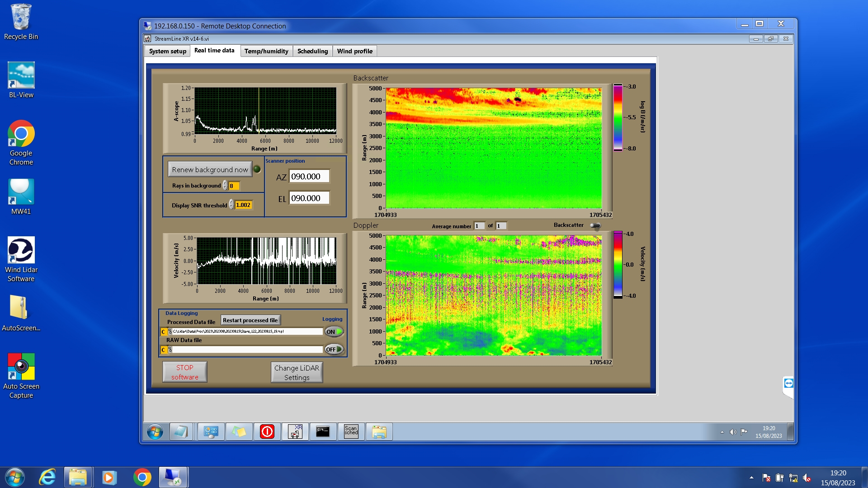The height and width of the screenshot is (488, 868).
Task: Switch to the Wind profile tab
Action: [x=354, y=51]
